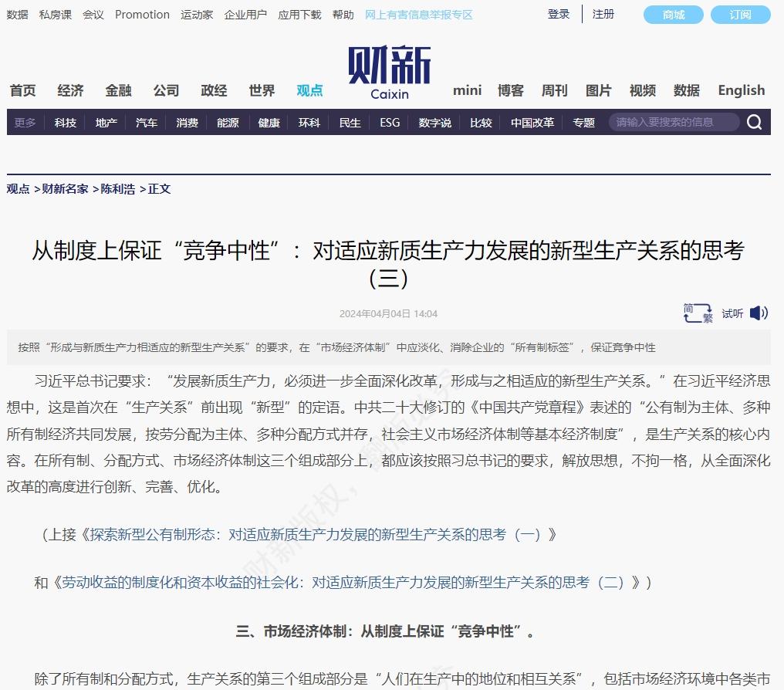Select the ESG channel
The height and width of the screenshot is (690, 784).
(389, 122)
